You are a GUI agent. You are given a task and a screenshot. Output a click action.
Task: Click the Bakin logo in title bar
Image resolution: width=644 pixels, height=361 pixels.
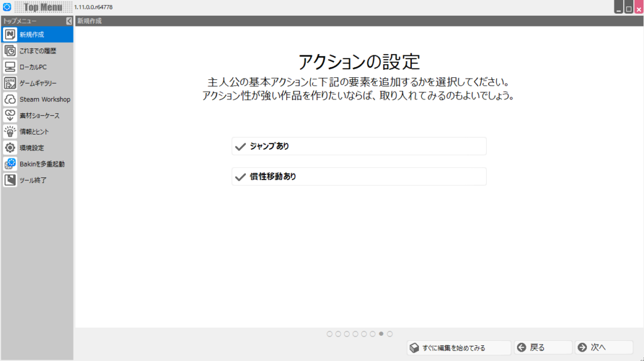point(7,7)
